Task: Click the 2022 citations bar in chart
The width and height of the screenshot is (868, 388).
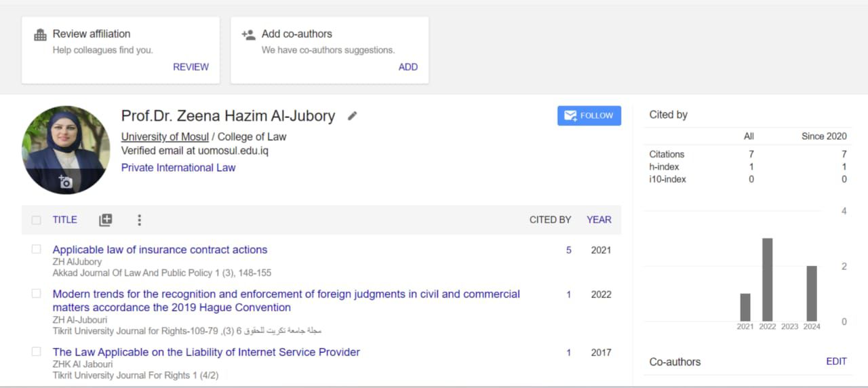Action: pyautogui.click(x=768, y=279)
